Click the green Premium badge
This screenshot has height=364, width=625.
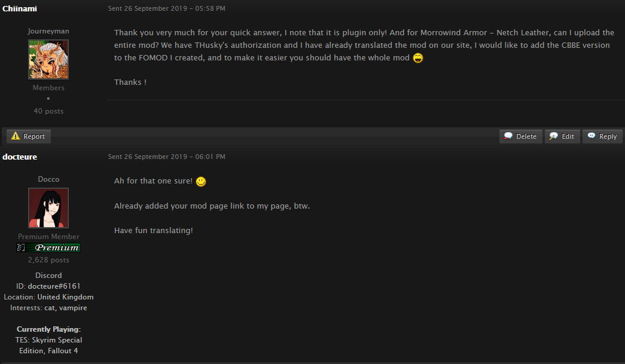tap(48, 247)
